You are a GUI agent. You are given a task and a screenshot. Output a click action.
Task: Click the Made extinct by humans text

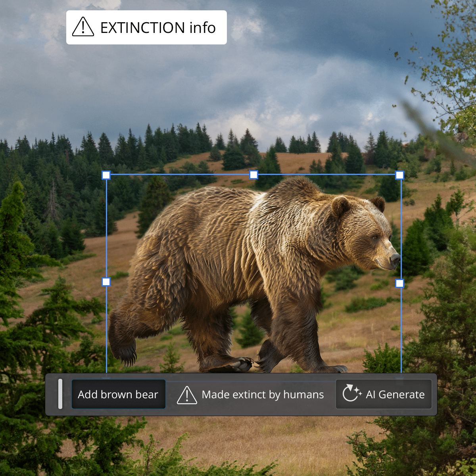[x=263, y=395]
